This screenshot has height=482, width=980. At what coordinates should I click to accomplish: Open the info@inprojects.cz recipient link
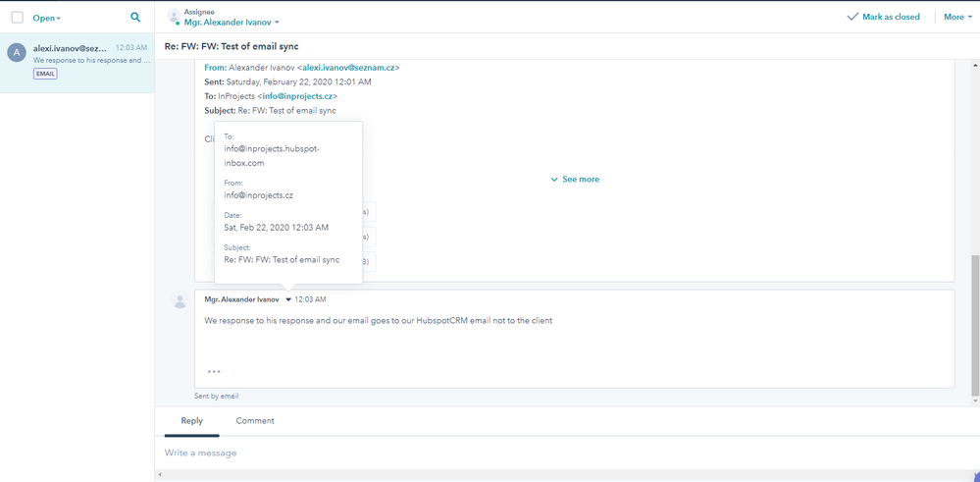click(299, 96)
